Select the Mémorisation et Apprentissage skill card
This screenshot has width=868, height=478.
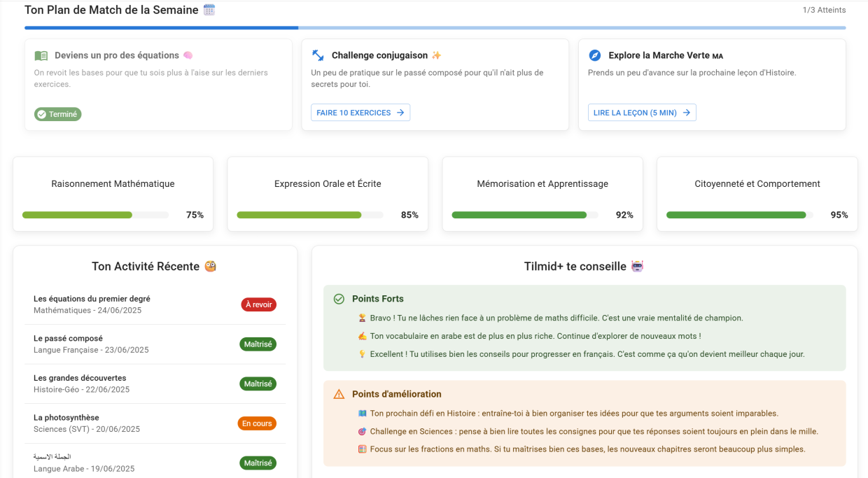point(542,194)
